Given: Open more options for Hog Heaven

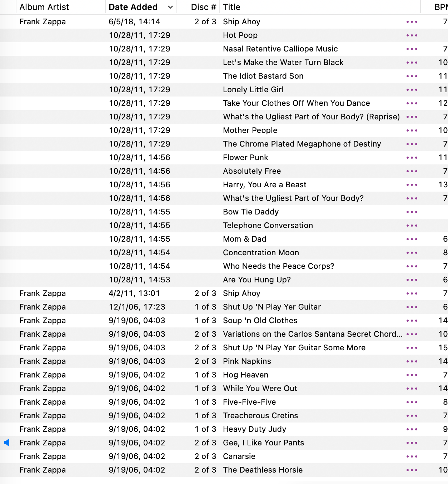Looking at the screenshot, I should (412, 375).
